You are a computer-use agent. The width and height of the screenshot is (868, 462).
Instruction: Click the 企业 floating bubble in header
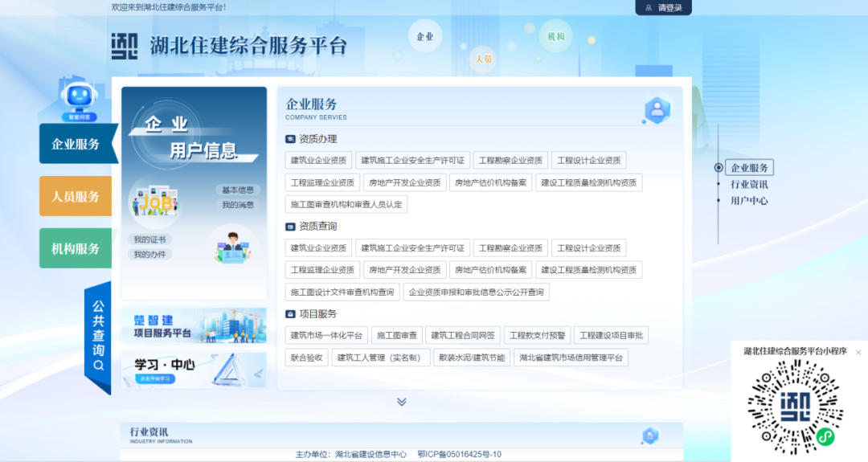pos(425,36)
